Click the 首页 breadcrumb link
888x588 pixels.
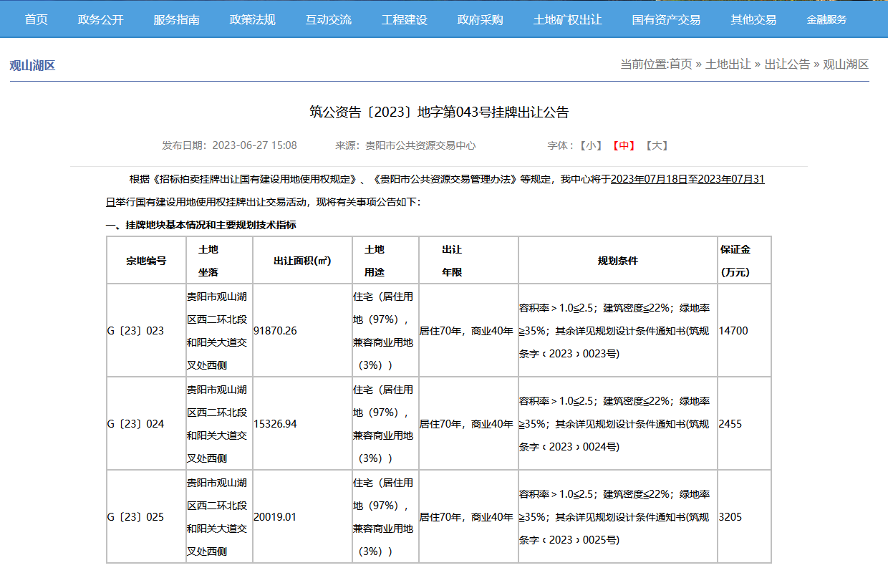point(680,64)
